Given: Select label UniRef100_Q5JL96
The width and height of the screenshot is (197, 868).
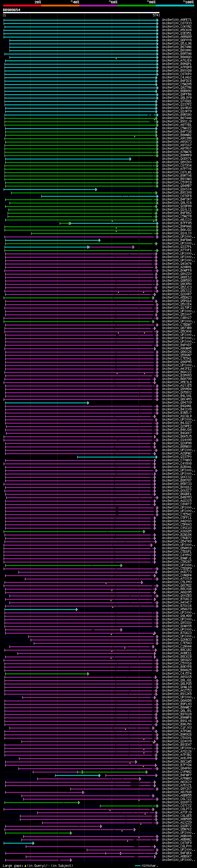Looking at the screenshot, I should pyautogui.click(x=176, y=43).
